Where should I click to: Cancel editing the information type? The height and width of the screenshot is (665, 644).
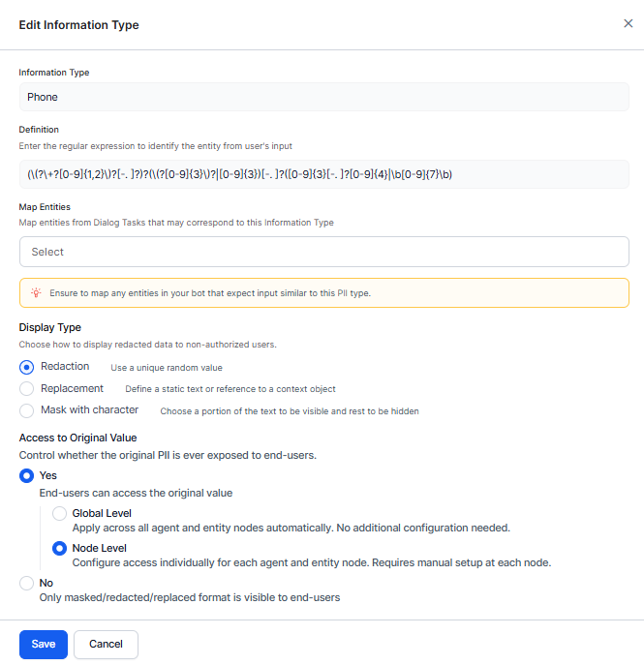106,645
